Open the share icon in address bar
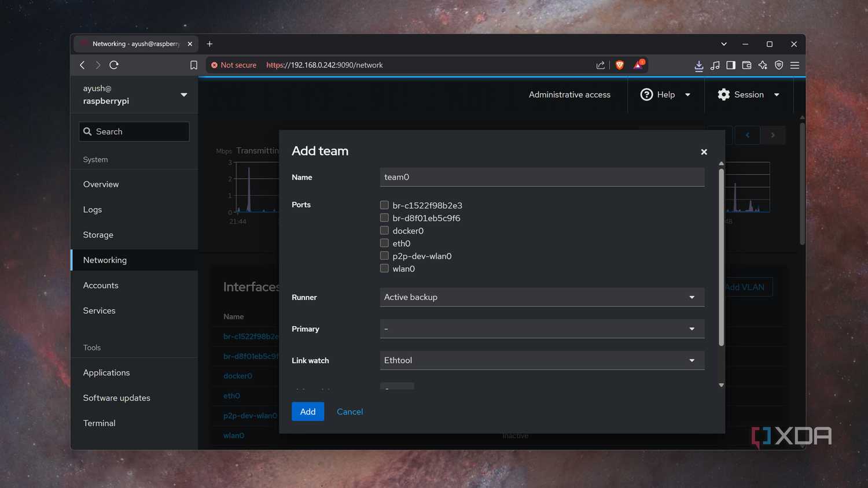 click(601, 65)
